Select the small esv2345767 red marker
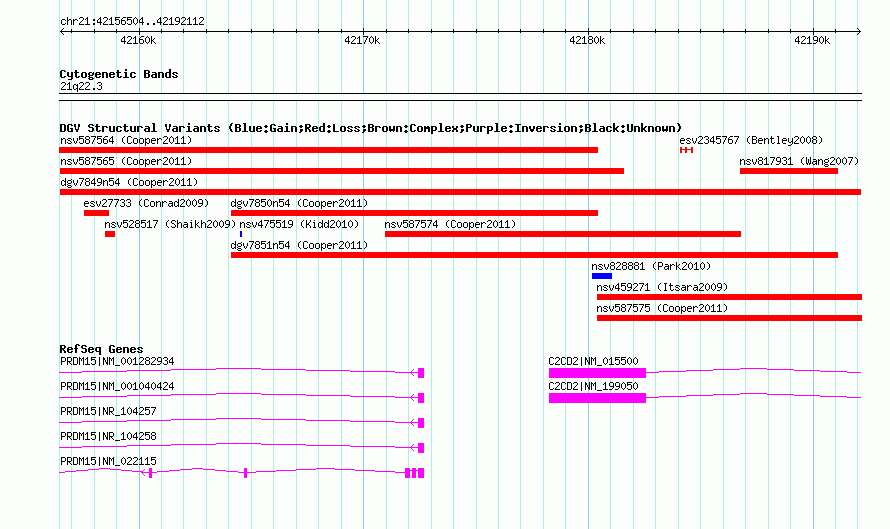This screenshot has width=890, height=529. (687, 150)
